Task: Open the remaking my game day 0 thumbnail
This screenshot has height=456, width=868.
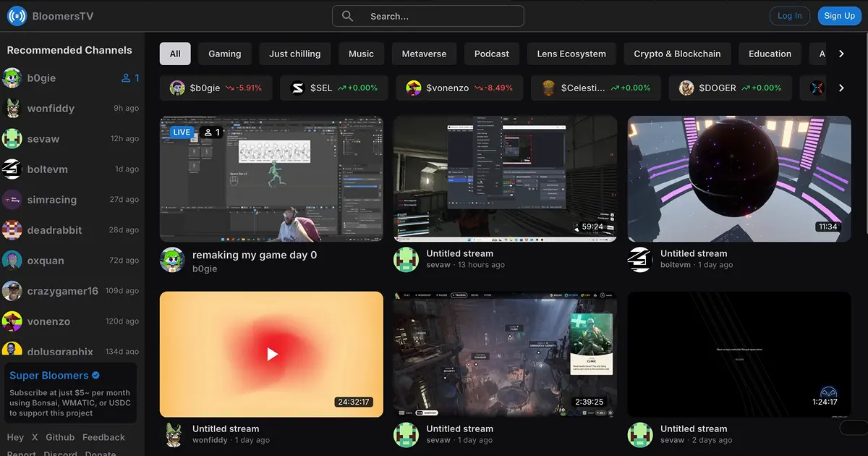Action: click(x=271, y=179)
